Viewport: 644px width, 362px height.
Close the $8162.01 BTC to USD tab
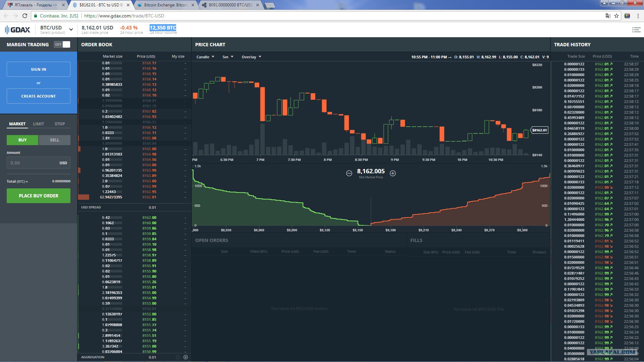[x=128, y=5]
